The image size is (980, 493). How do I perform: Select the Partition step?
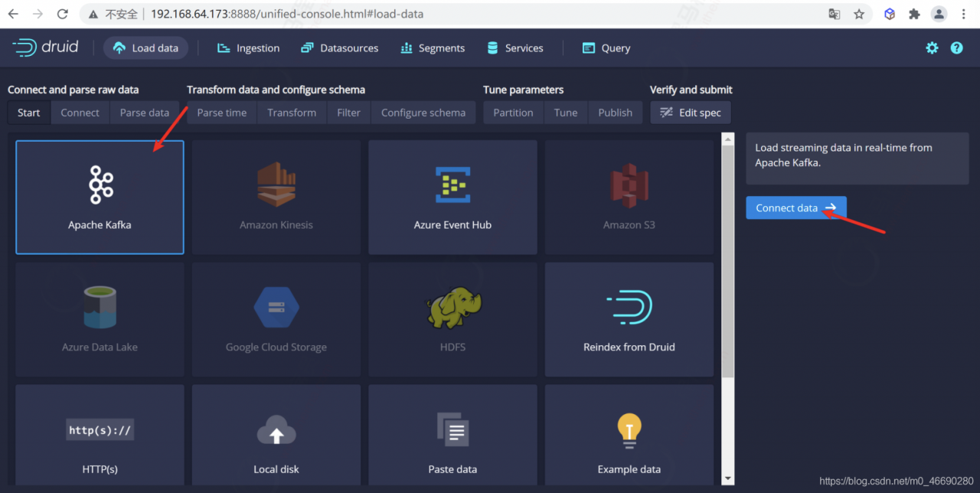pyautogui.click(x=513, y=113)
